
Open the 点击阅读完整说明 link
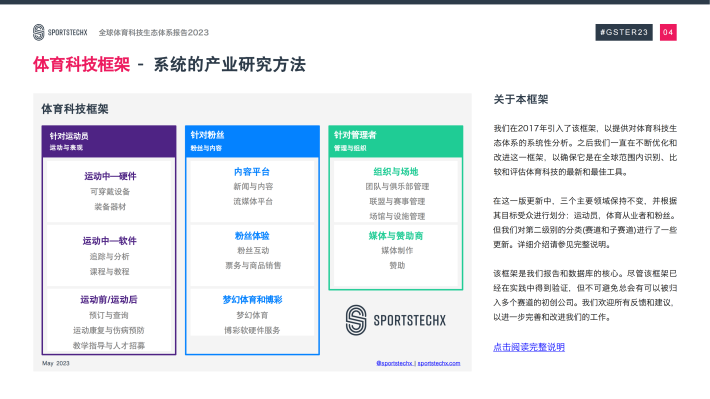coord(529,347)
